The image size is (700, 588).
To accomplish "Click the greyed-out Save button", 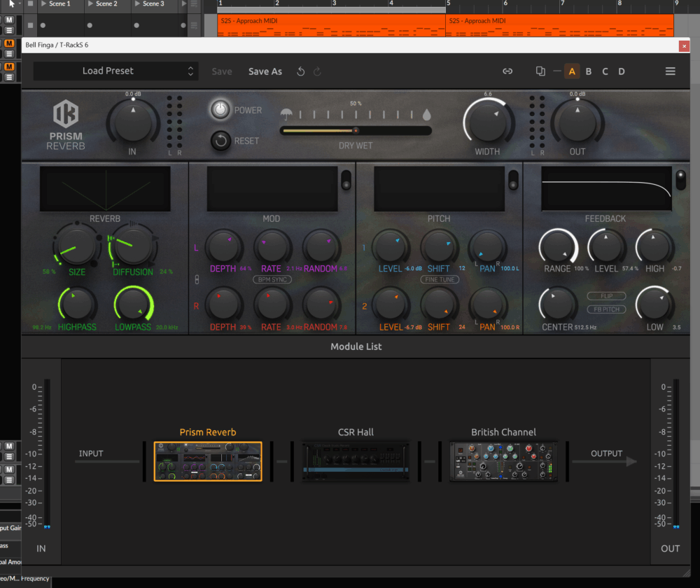I will 222,71.
